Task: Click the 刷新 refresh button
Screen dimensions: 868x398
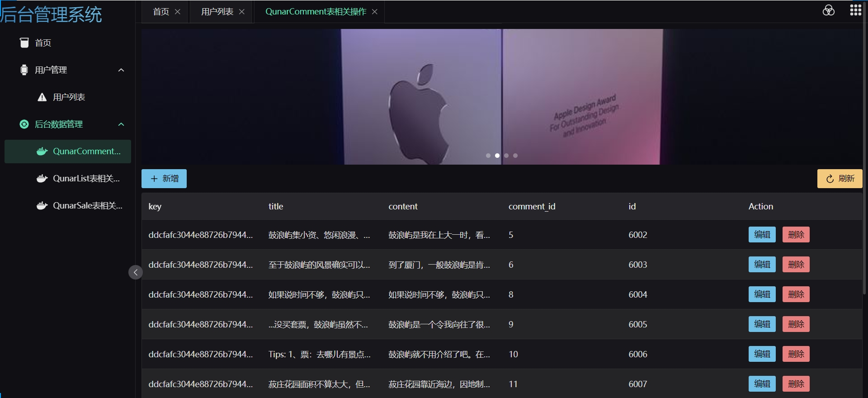Action: pyautogui.click(x=840, y=179)
